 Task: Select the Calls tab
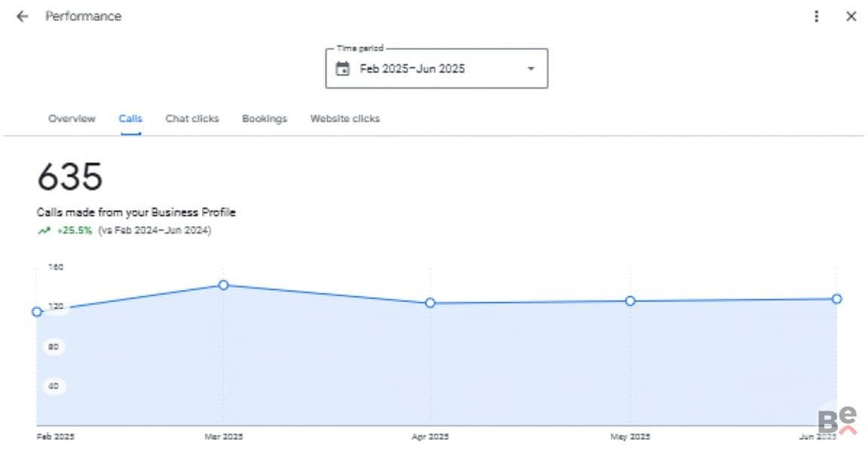click(x=130, y=118)
